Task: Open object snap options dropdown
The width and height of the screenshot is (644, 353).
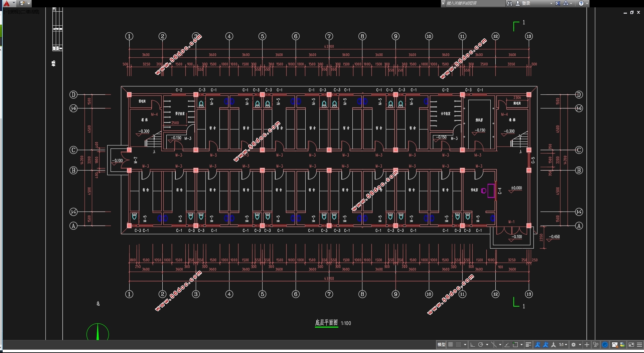Action: coord(521,345)
